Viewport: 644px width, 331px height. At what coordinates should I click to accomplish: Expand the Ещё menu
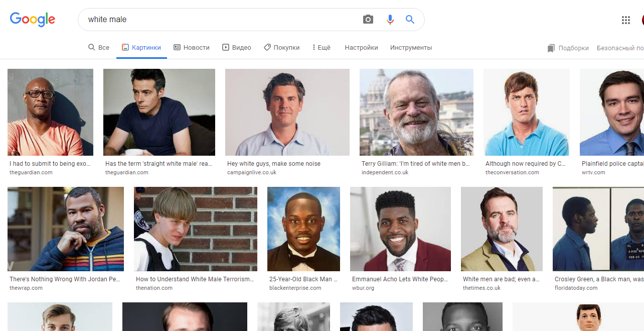pyautogui.click(x=321, y=47)
